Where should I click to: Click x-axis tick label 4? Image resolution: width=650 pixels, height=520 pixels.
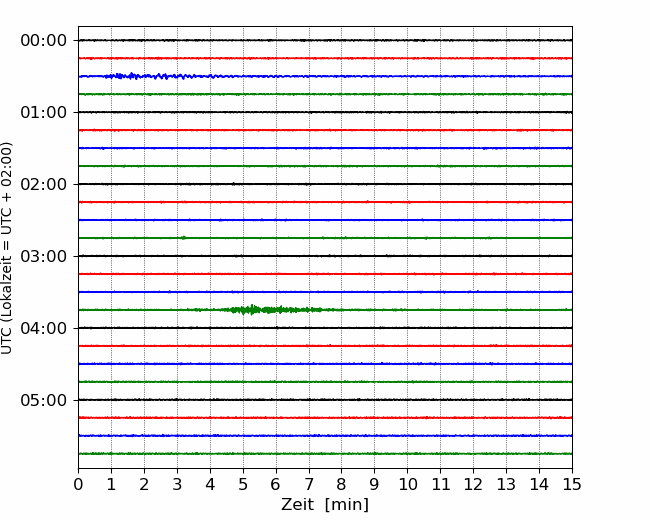(x=210, y=484)
